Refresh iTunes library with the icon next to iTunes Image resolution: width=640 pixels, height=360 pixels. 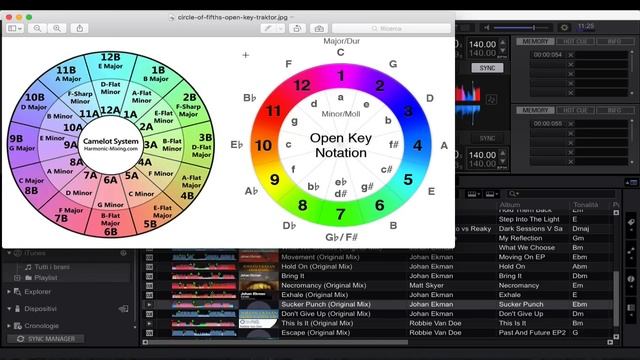123,253
